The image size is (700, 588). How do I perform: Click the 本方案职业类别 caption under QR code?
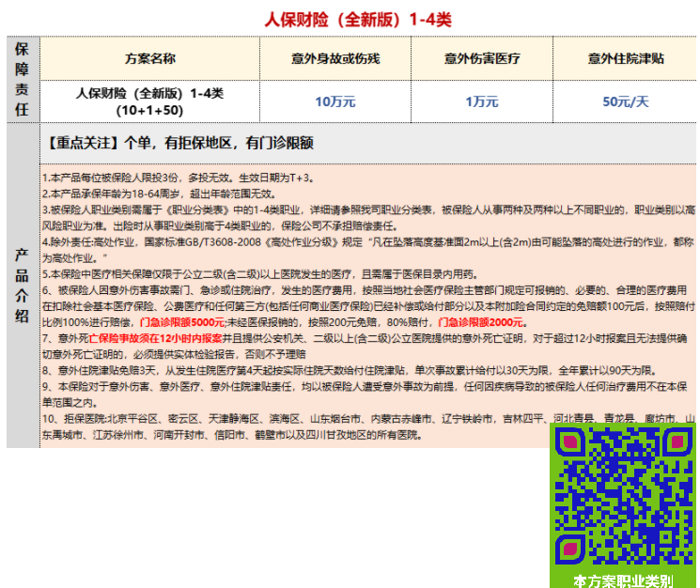coord(623,580)
